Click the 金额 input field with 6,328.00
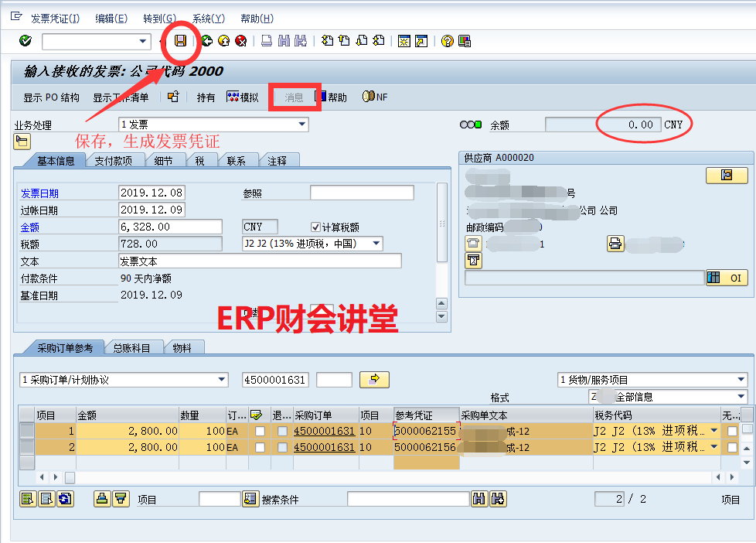The width and height of the screenshot is (756, 543). point(170,227)
